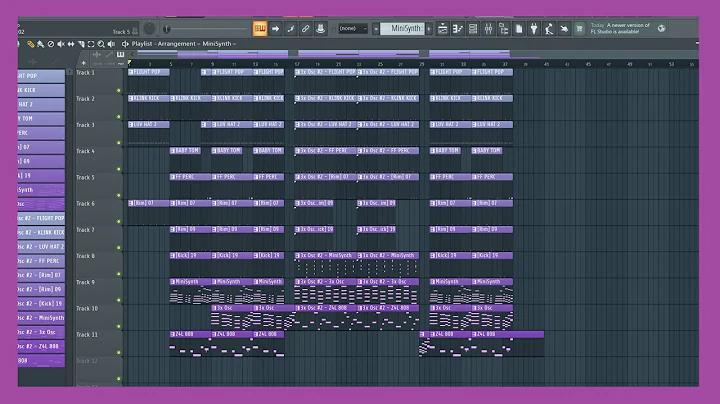
Task: Click the playhead marker at timeline start
Action: pyautogui.click(x=130, y=63)
